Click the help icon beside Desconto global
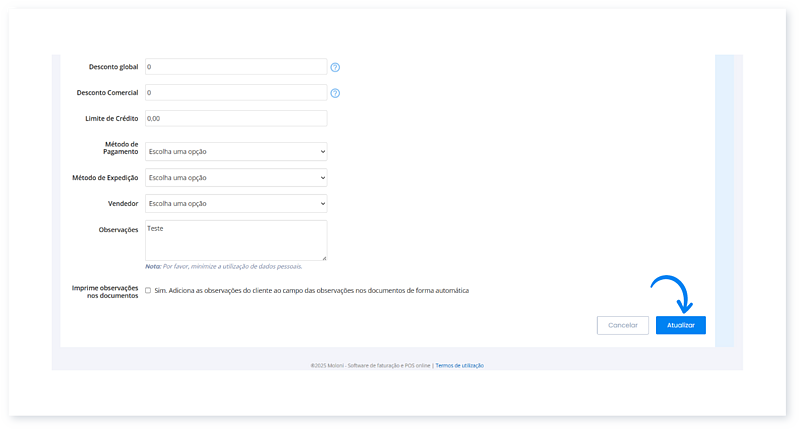The image size is (800, 430). 335,67
